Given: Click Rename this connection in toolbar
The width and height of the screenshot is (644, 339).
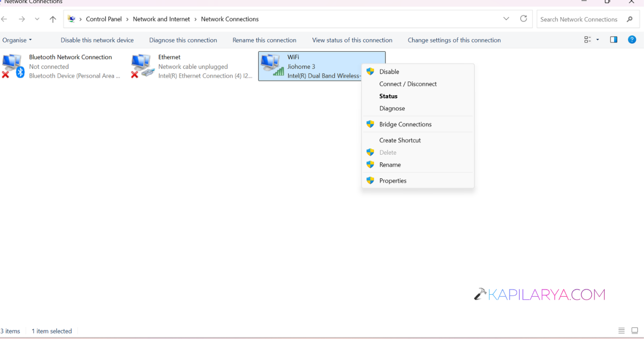Looking at the screenshot, I should (x=264, y=40).
